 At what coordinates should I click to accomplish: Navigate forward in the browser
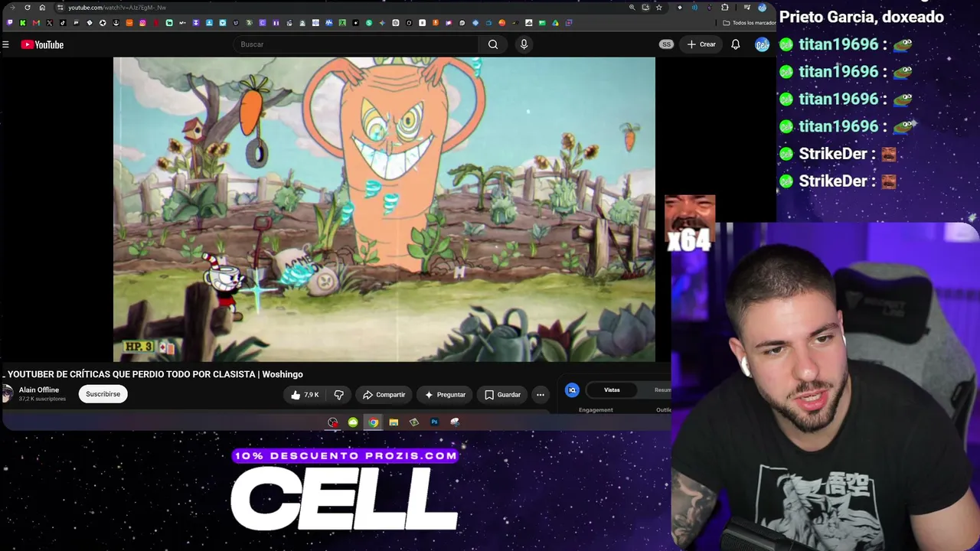pos(12,8)
